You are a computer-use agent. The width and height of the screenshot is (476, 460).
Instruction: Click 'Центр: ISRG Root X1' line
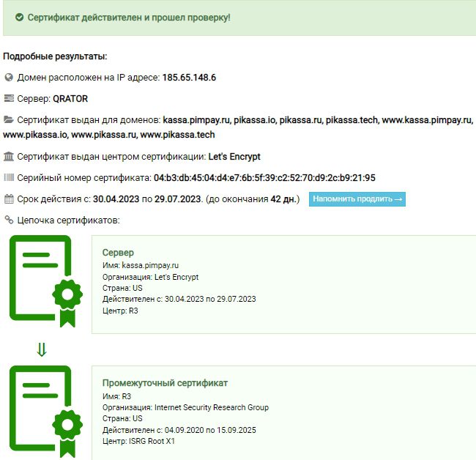(138, 441)
